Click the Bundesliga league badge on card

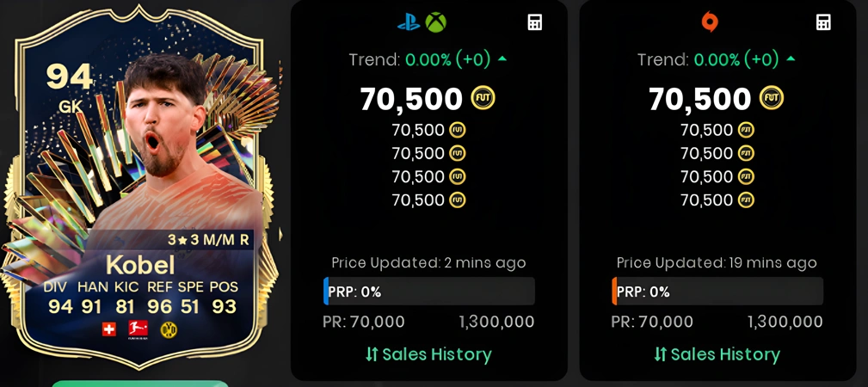(138, 329)
